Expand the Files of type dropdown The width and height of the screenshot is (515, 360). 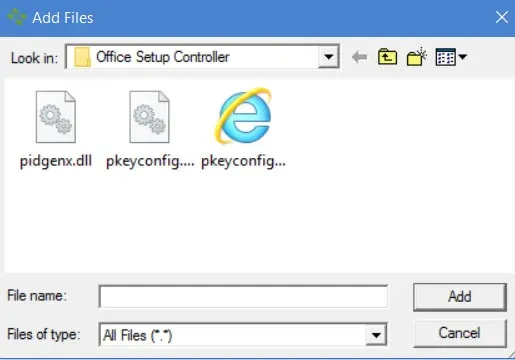point(376,335)
